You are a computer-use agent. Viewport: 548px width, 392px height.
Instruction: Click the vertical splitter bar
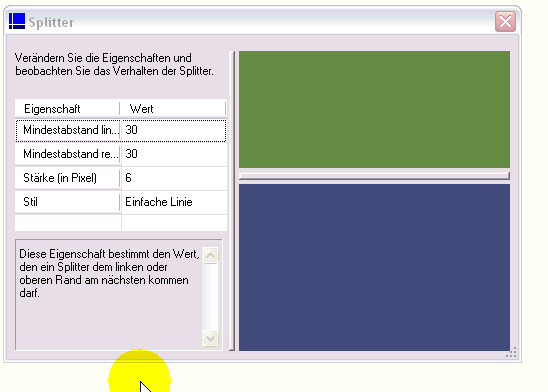(x=232, y=201)
